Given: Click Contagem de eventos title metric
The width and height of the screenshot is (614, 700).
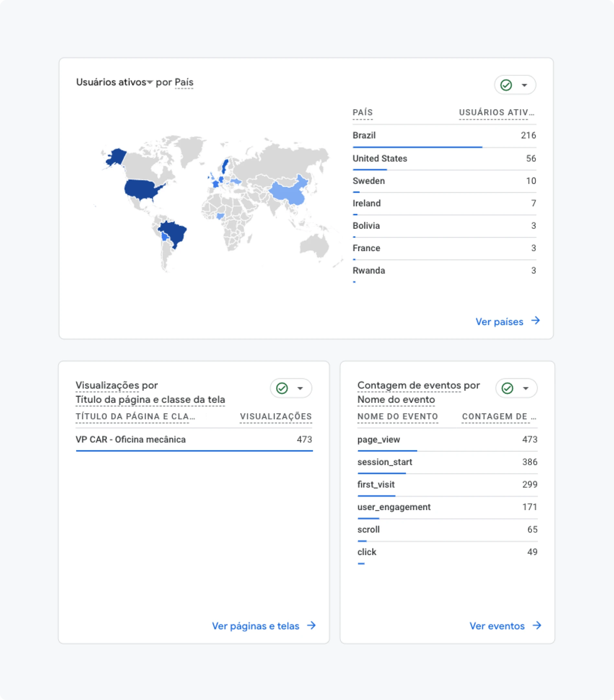Looking at the screenshot, I should tap(409, 385).
